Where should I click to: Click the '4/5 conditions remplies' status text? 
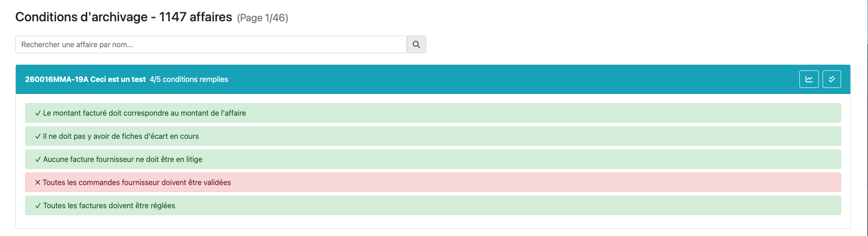189,79
